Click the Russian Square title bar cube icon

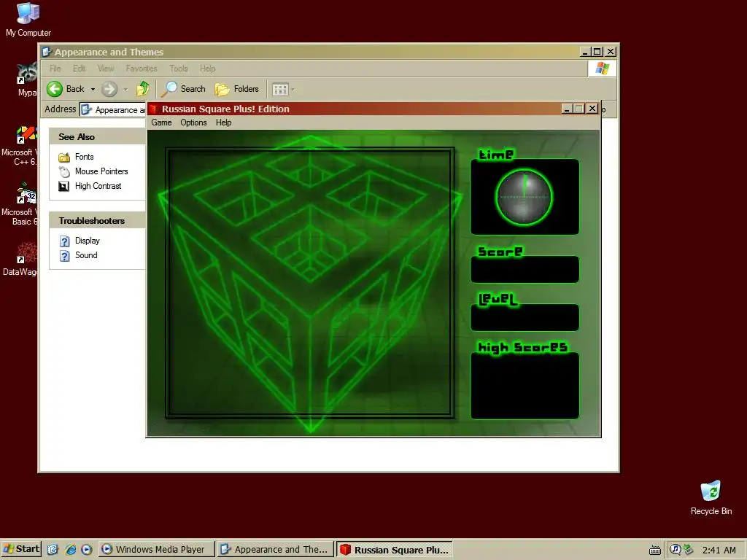pos(153,109)
